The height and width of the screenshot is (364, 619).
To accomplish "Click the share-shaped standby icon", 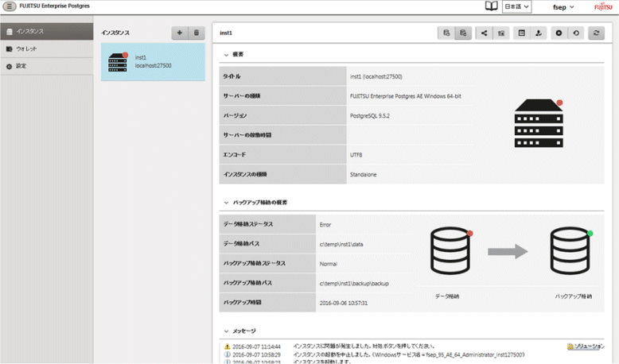I will click(484, 33).
